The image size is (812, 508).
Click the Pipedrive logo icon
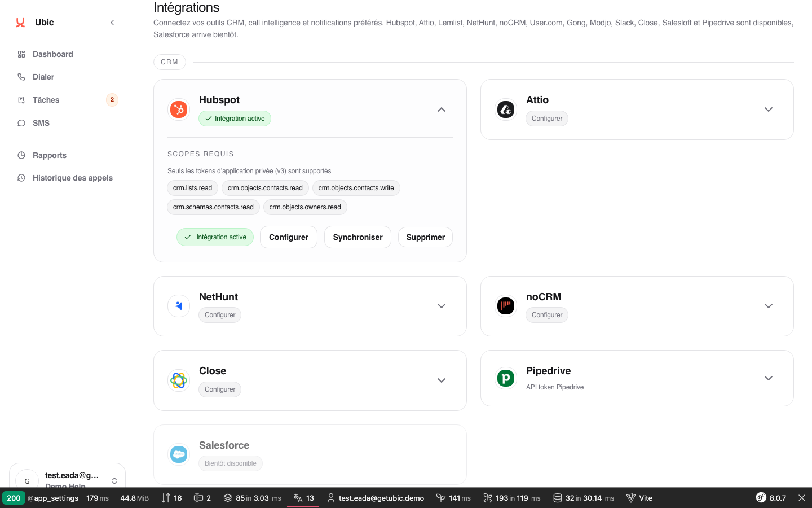point(506,378)
